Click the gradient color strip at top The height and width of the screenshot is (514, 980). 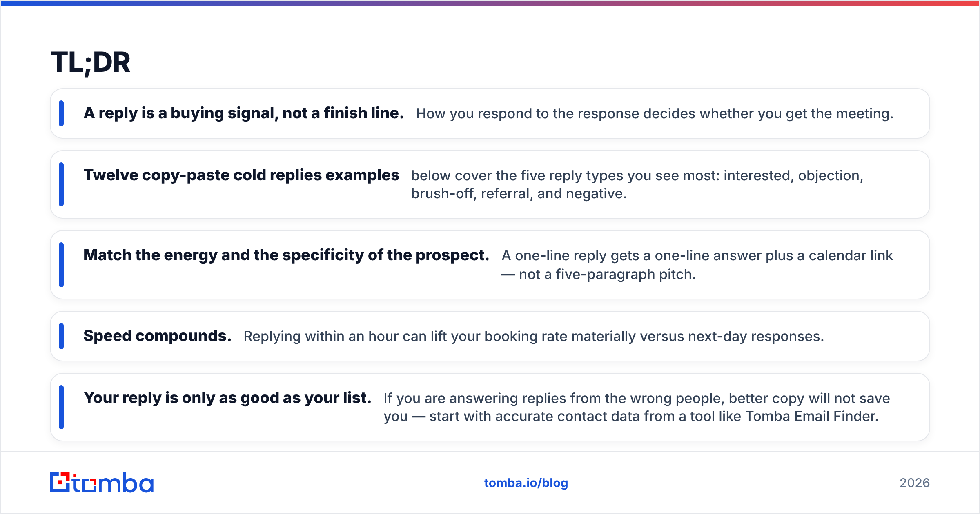pyautogui.click(x=490, y=3)
